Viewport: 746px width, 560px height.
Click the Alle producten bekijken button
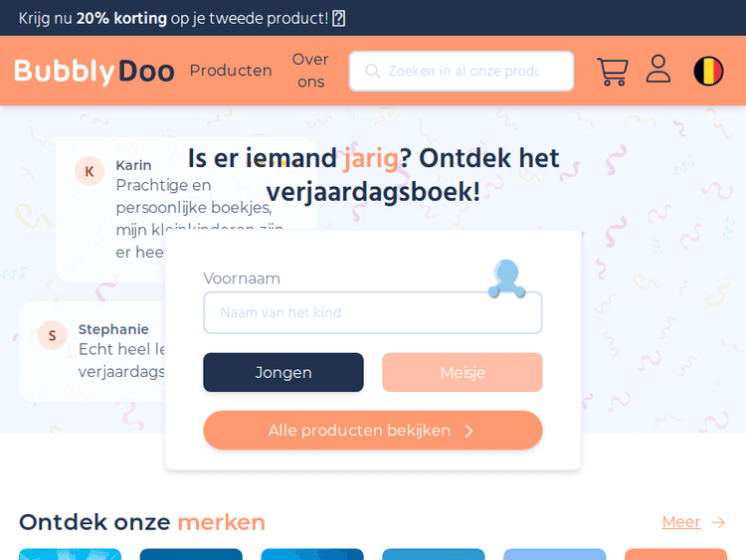click(x=373, y=431)
